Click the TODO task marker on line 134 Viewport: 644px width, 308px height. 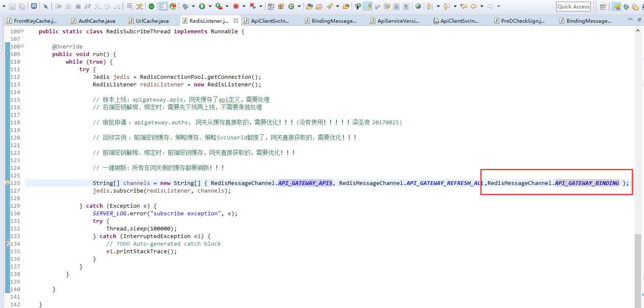[x=7, y=244]
